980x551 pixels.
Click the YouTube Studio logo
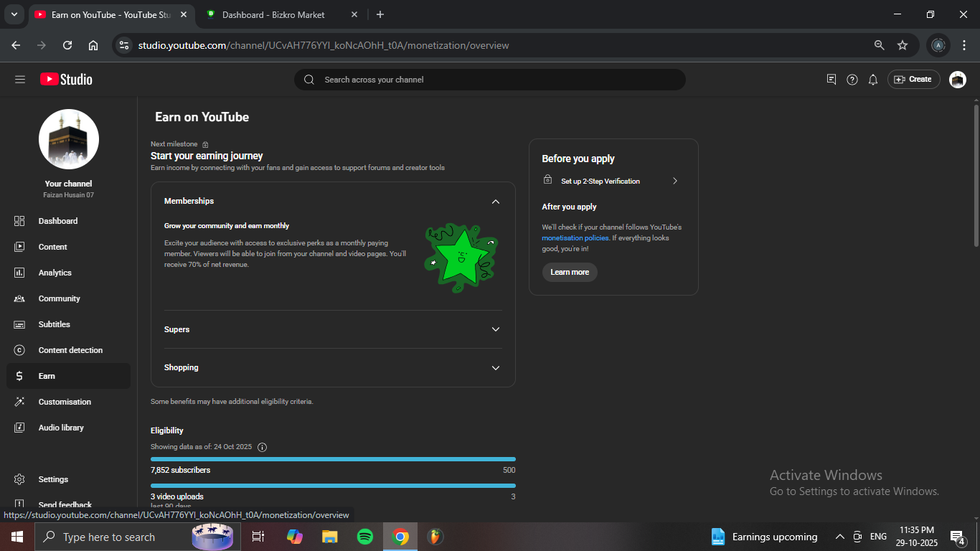pyautogui.click(x=66, y=80)
